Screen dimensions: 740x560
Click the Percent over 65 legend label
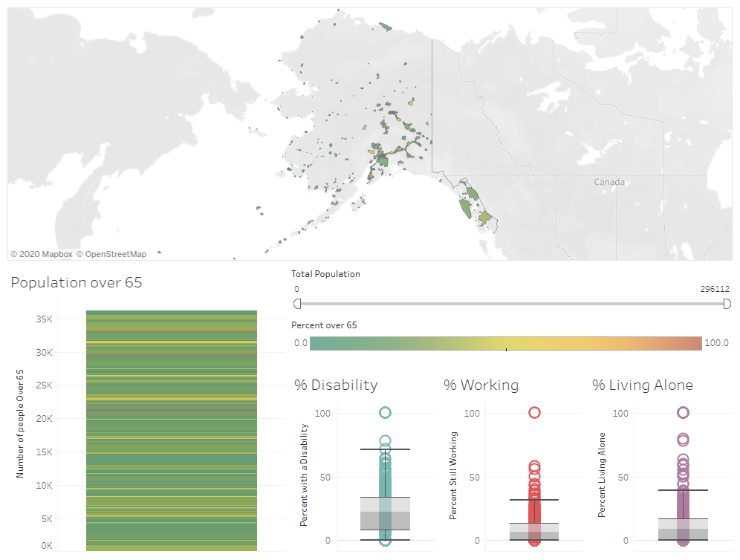[324, 325]
